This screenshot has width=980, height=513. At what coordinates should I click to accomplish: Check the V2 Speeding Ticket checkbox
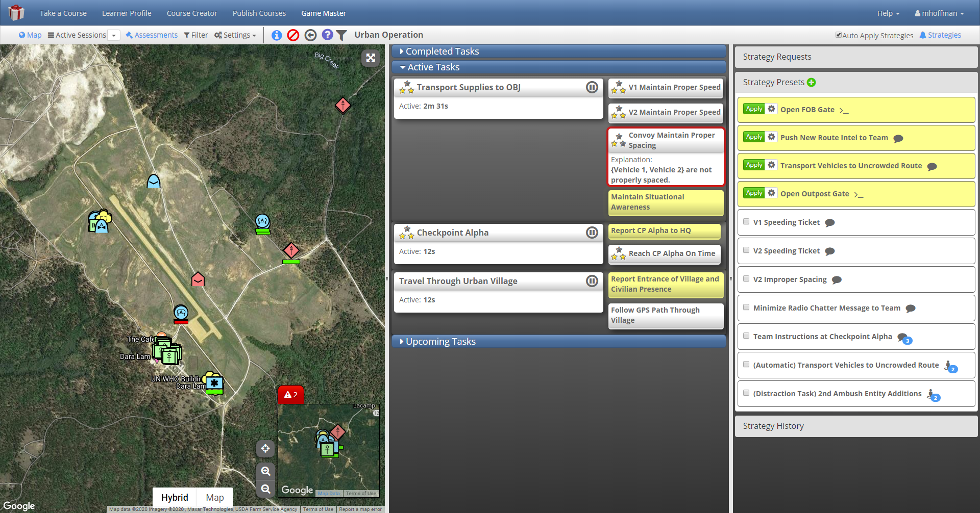[x=746, y=250]
